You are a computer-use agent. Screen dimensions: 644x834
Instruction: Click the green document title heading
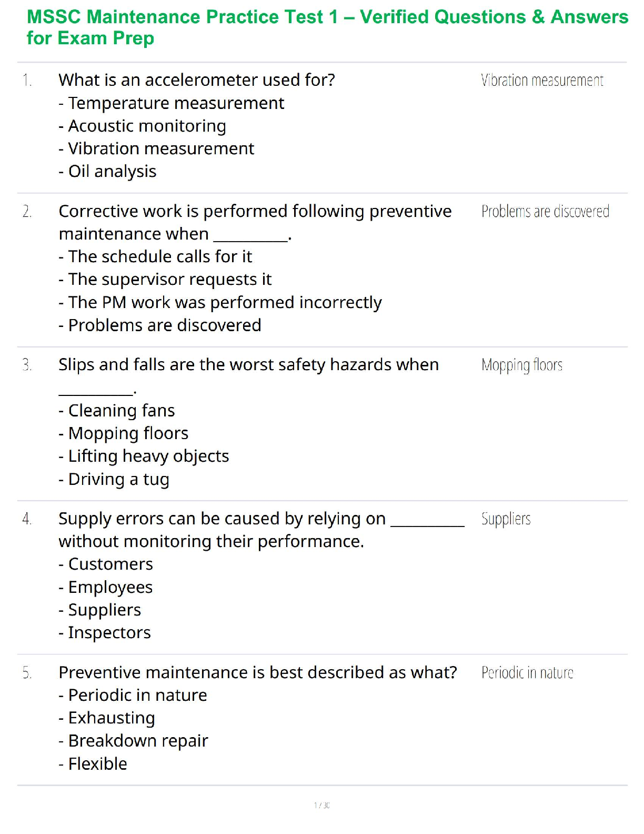(326, 27)
